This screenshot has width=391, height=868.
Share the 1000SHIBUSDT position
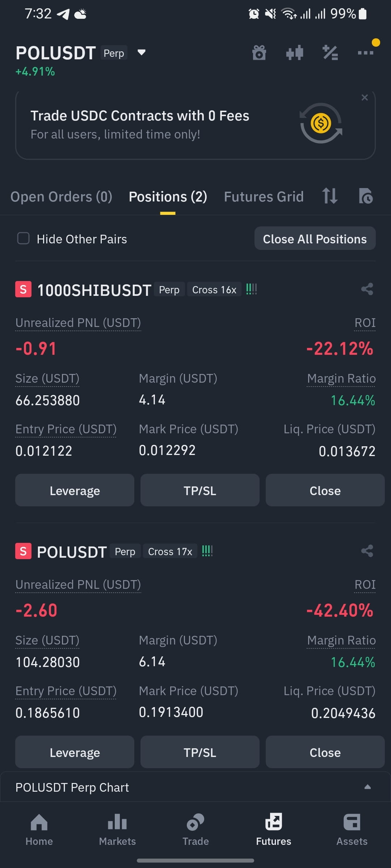tap(367, 289)
